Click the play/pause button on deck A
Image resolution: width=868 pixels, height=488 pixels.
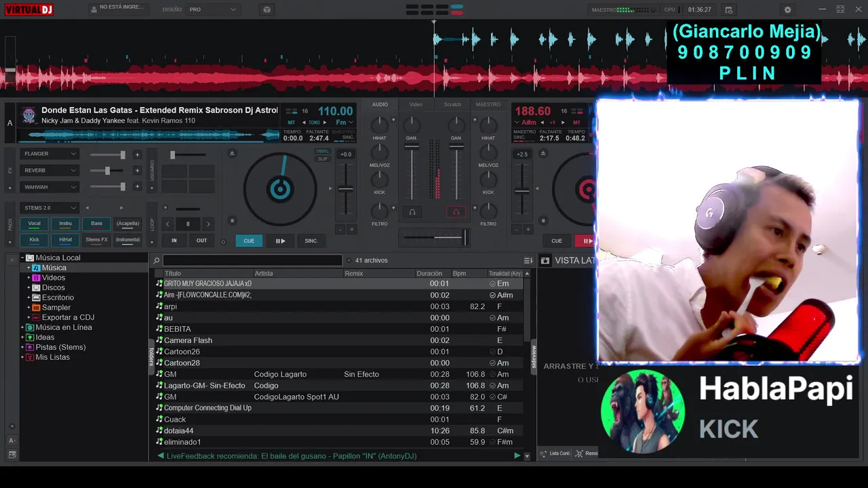click(x=280, y=241)
